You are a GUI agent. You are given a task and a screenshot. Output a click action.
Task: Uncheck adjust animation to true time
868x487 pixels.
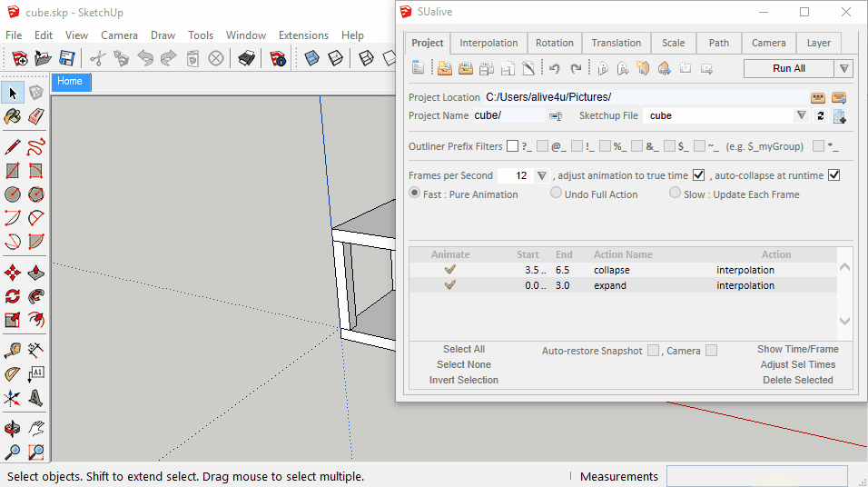point(698,175)
